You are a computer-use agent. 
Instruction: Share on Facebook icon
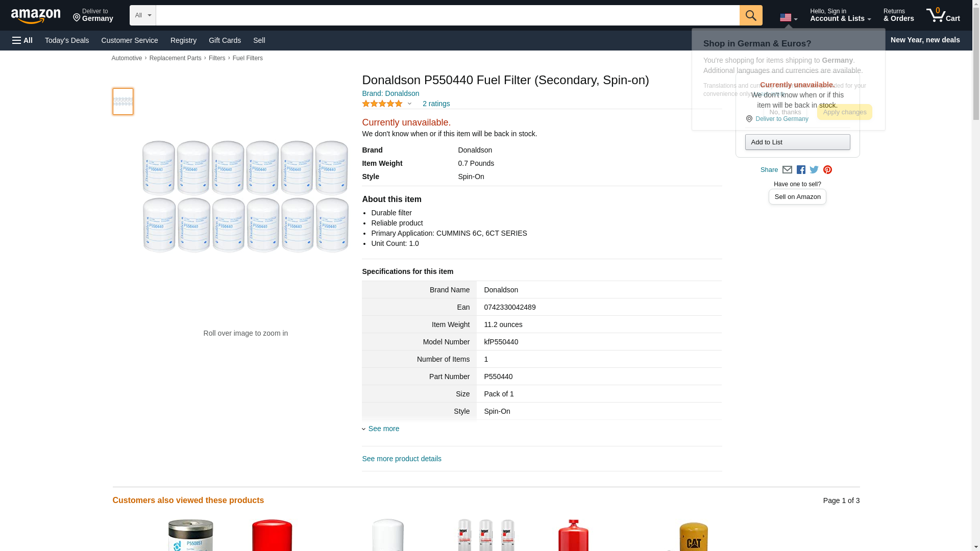(801, 170)
